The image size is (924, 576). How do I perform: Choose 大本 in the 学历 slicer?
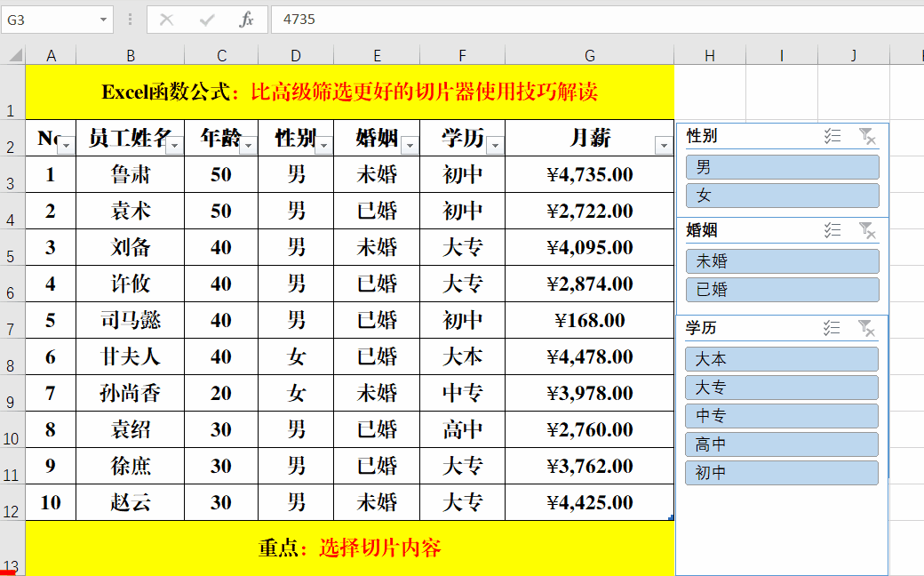point(781,359)
